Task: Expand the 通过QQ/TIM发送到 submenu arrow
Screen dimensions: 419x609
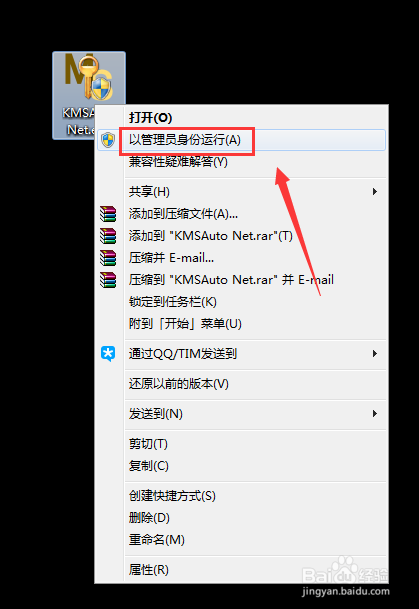Action: (x=375, y=353)
